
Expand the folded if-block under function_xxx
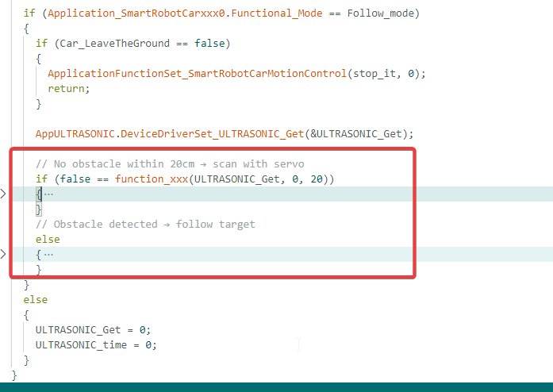click(3, 194)
